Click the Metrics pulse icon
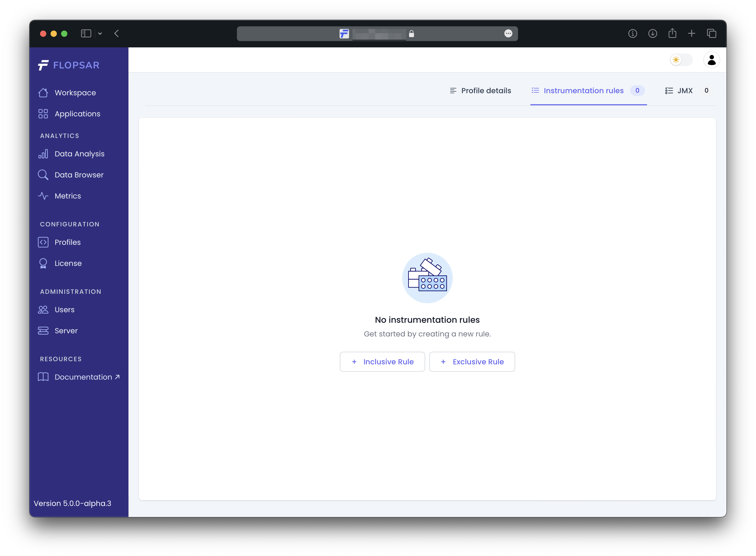Screen dimensions: 756x556 coord(43,196)
